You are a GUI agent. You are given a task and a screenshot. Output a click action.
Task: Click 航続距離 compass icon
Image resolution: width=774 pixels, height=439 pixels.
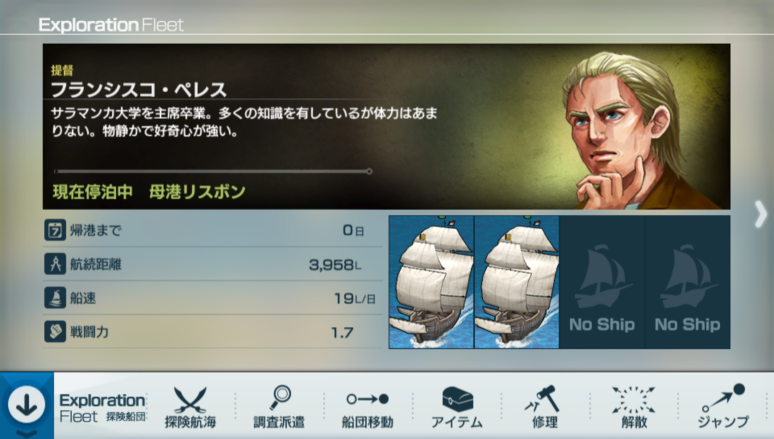[x=55, y=264]
